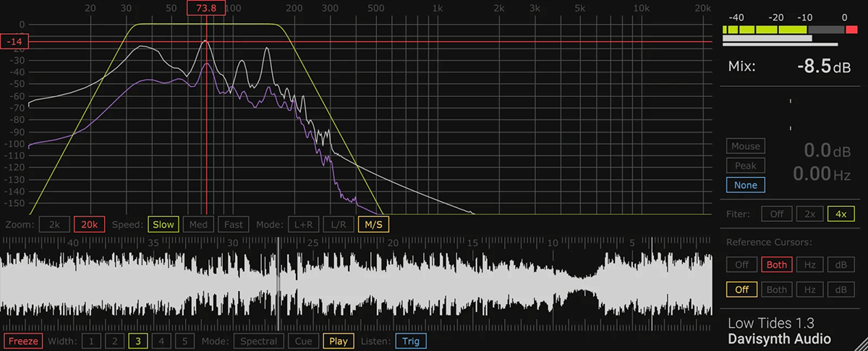The width and height of the screenshot is (868, 351).
Task: Select the 20k zoom range button
Action: [90, 224]
